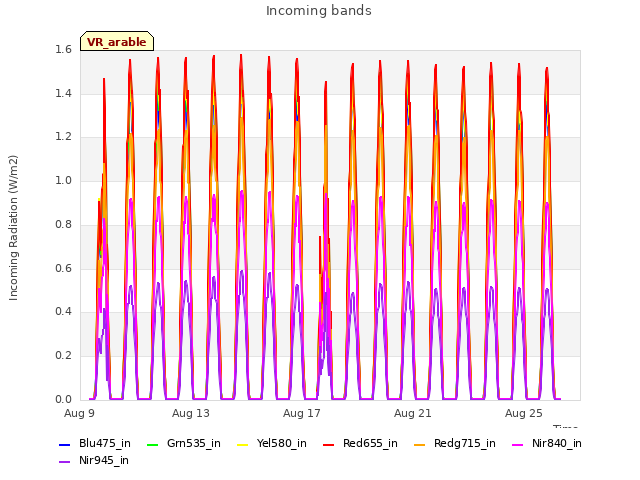Click the Blu475_in legend color marker
This screenshot has height=480, width=640.
point(65,444)
